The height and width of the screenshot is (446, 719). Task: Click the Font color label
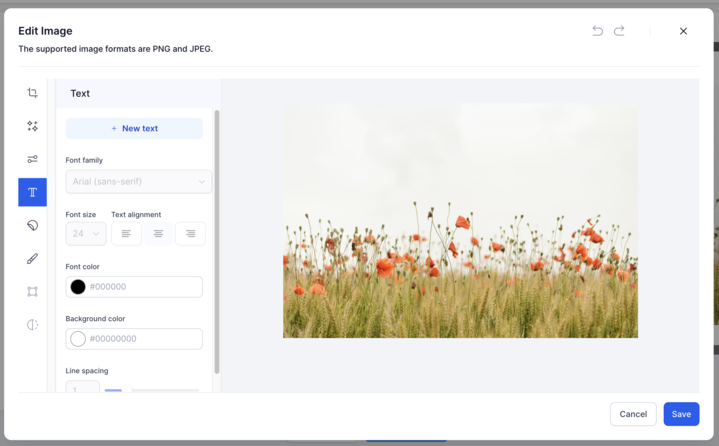pyautogui.click(x=82, y=266)
